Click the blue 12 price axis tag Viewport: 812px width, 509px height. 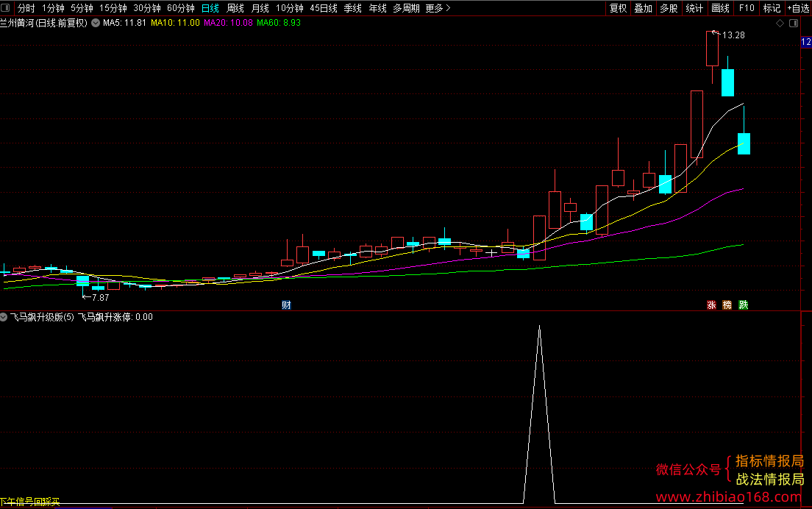806,42
